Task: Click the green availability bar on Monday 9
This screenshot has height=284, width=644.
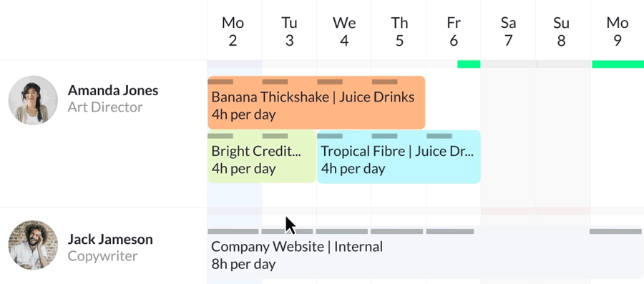Action: click(618, 64)
